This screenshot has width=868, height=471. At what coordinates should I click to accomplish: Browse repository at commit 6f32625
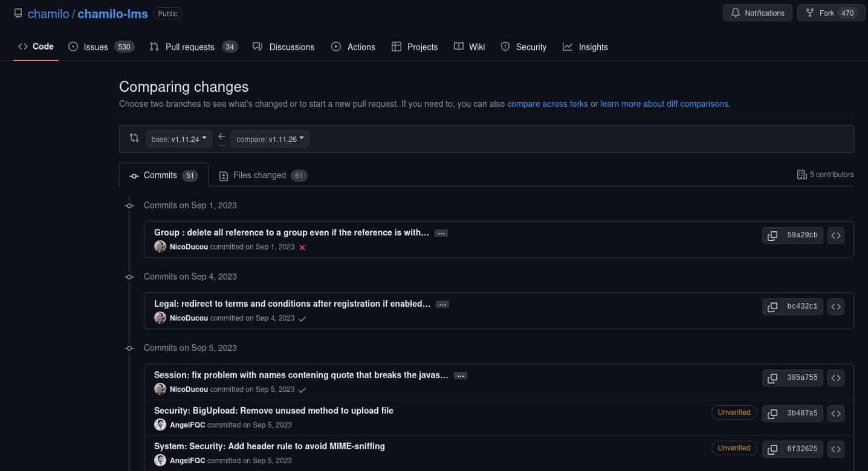tap(836, 449)
